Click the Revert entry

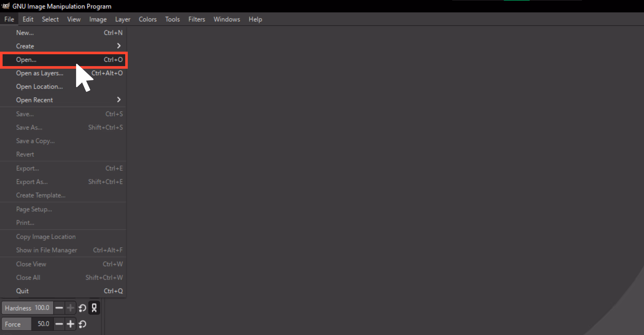63,154
